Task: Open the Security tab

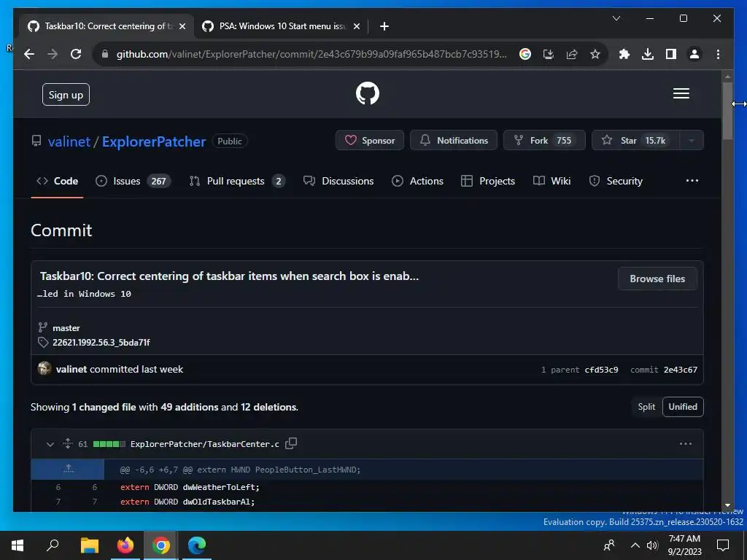Action: click(x=616, y=181)
